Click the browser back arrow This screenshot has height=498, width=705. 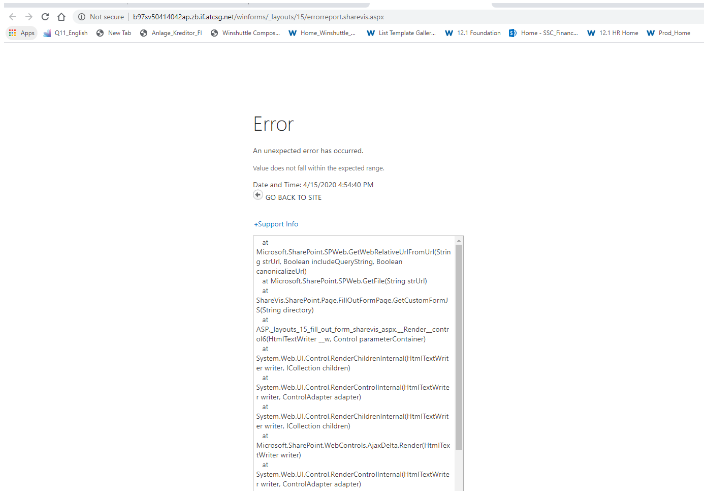(x=12, y=17)
